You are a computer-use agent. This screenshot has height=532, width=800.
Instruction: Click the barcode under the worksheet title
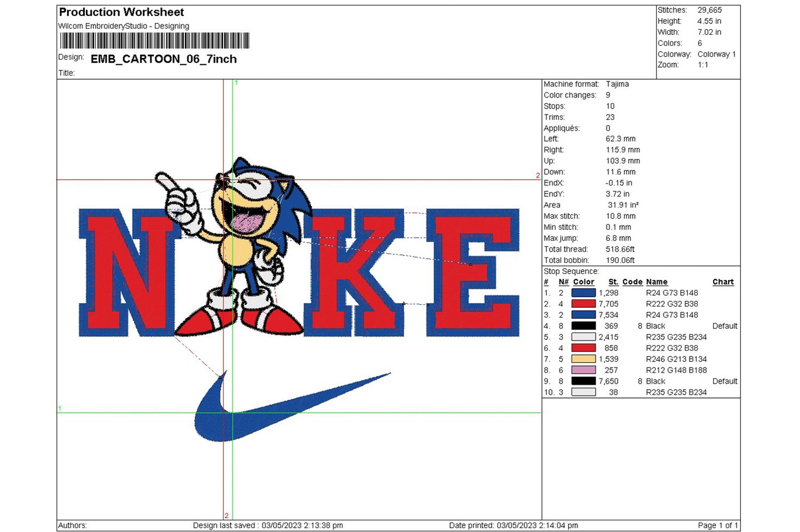155,41
